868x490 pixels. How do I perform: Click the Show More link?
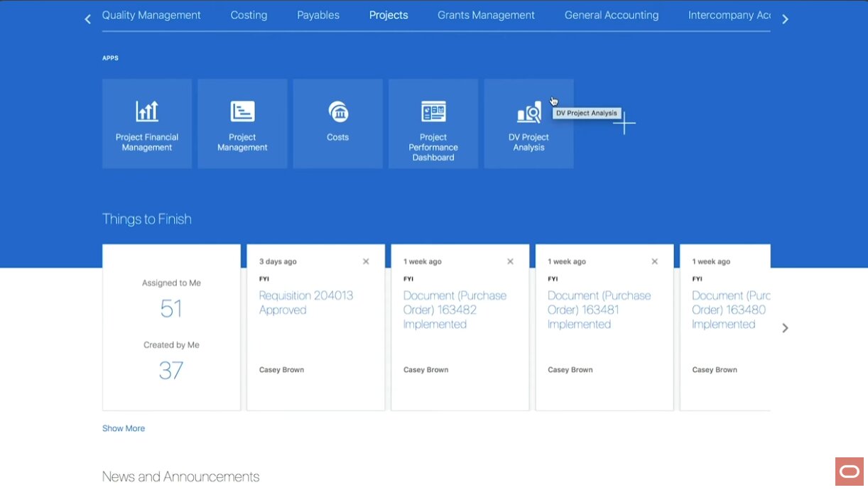coord(124,428)
